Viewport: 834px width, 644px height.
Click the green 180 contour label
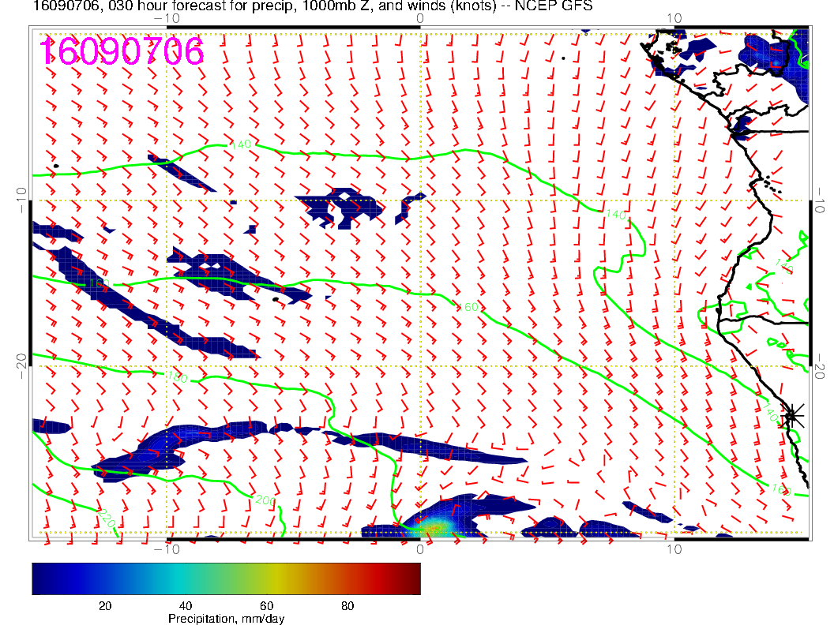pos(177,378)
